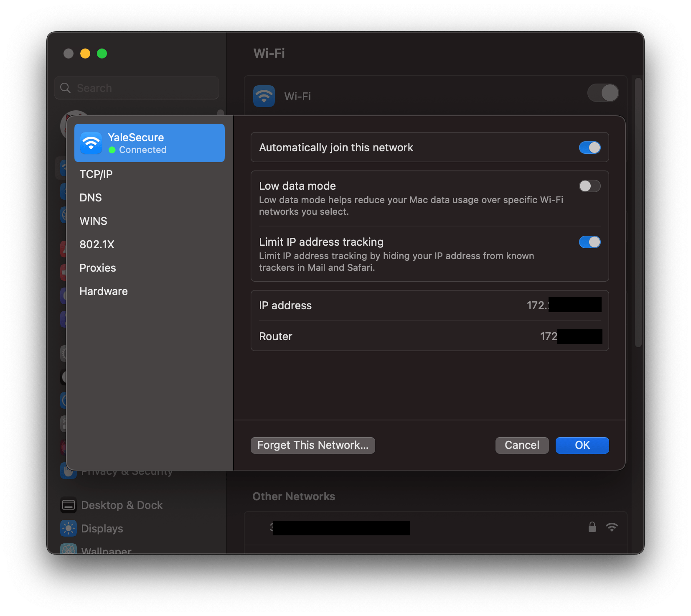Screen dimensions: 691x616
Task: Open Wallpaper settings via its flower icon
Action: [x=68, y=549]
